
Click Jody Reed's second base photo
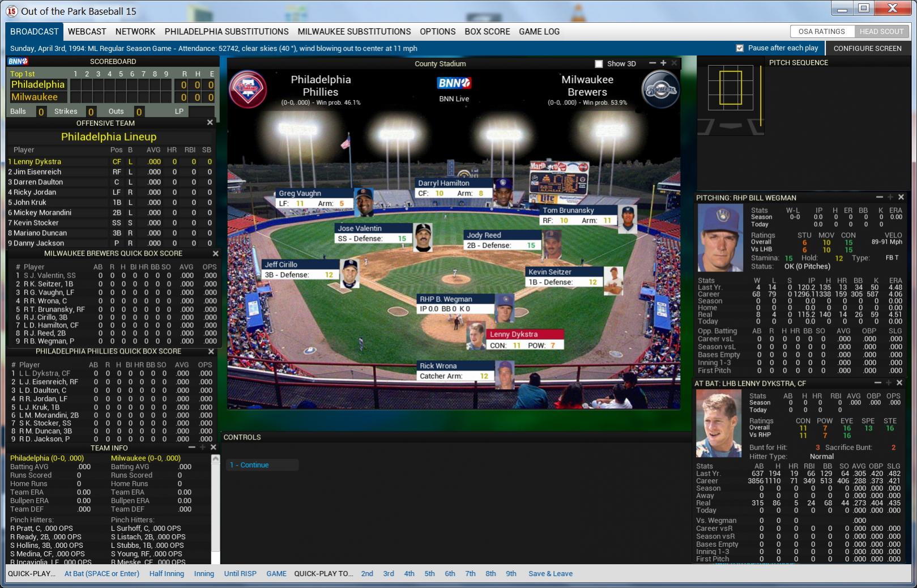click(x=552, y=245)
